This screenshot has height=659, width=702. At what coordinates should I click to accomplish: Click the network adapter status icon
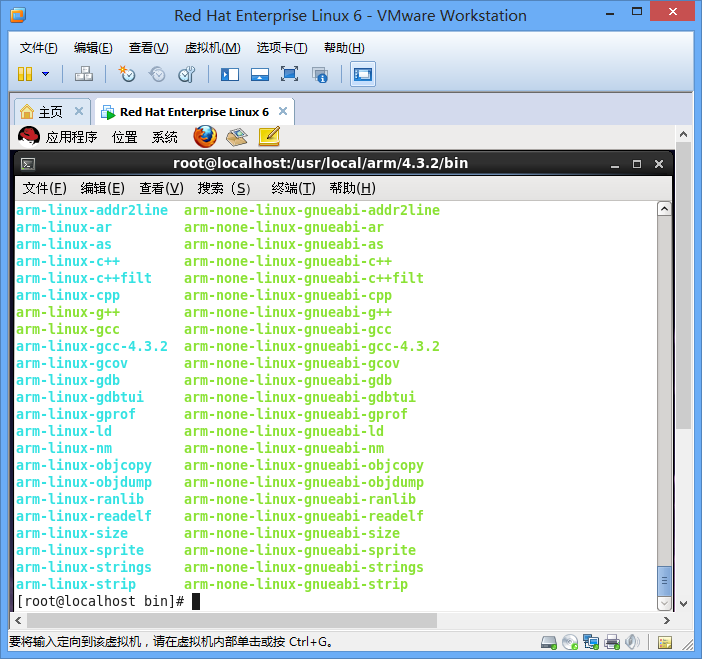[x=591, y=642]
